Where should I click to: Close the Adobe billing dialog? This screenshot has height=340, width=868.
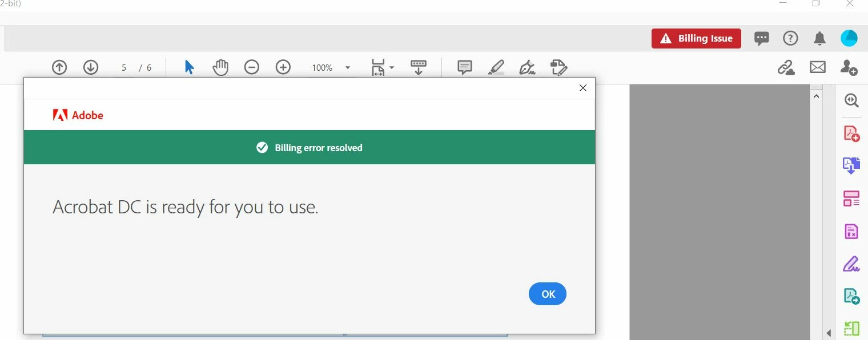(583, 88)
